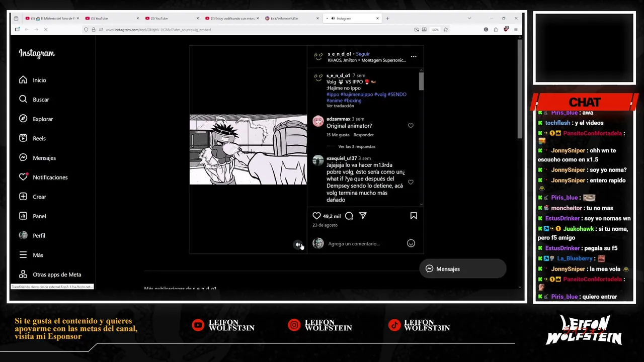Switch to the kick/leifonwolfst3in tab

click(x=292, y=18)
